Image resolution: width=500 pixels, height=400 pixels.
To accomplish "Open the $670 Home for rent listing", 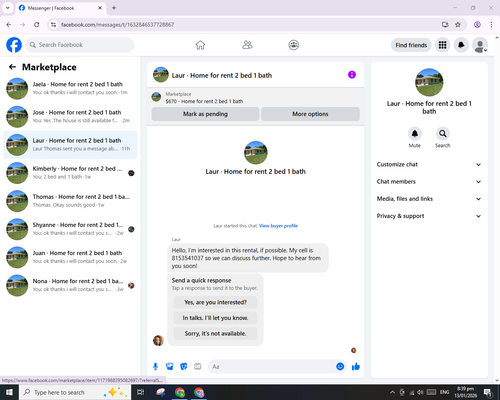I will [x=204, y=101].
